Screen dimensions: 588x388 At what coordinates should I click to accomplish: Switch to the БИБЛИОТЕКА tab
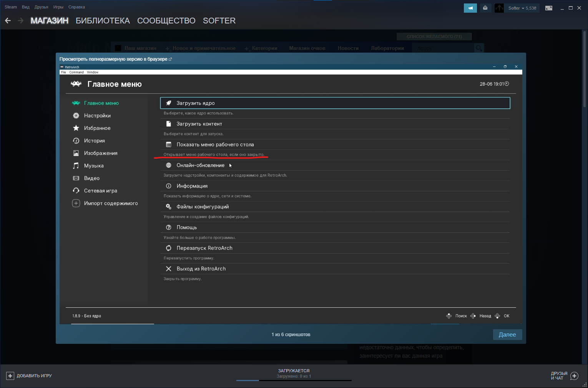point(103,21)
